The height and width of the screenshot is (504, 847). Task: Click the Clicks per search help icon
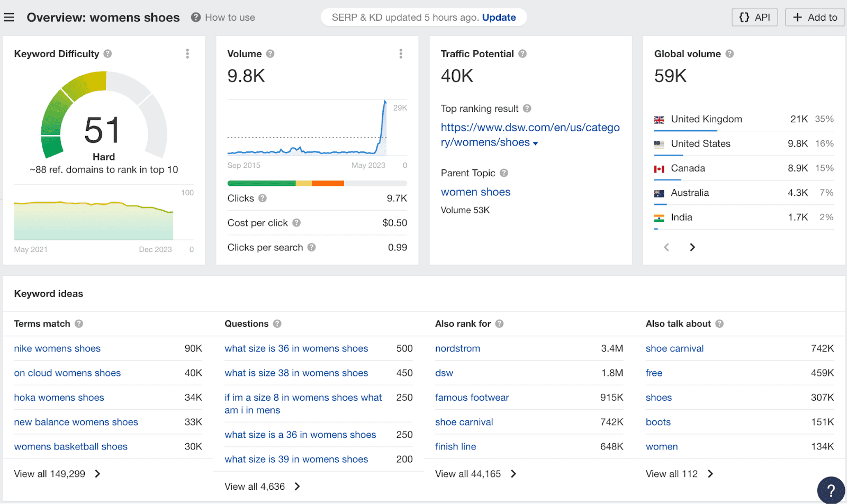312,247
